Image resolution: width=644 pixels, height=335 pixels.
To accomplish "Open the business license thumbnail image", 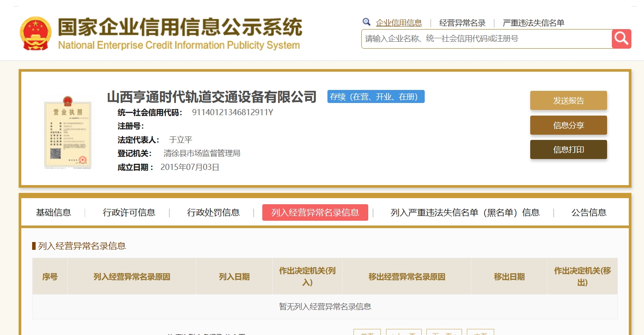I will 68,132.
